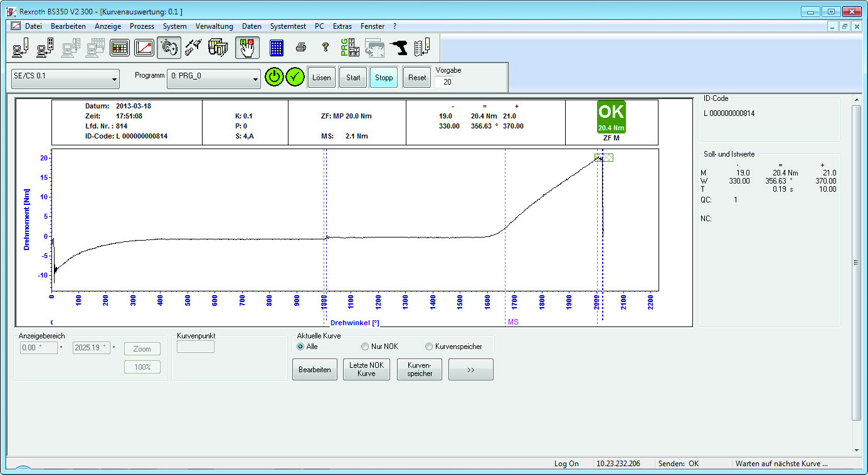The height and width of the screenshot is (475, 868).
Task: Open the Bearbeiten menu
Action: point(68,26)
